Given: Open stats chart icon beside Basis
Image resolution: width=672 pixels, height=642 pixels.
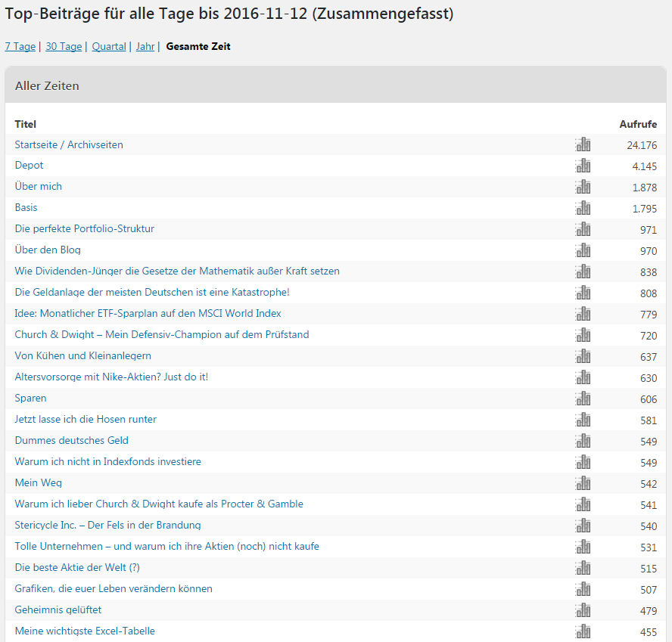Looking at the screenshot, I should click(x=582, y=208).
